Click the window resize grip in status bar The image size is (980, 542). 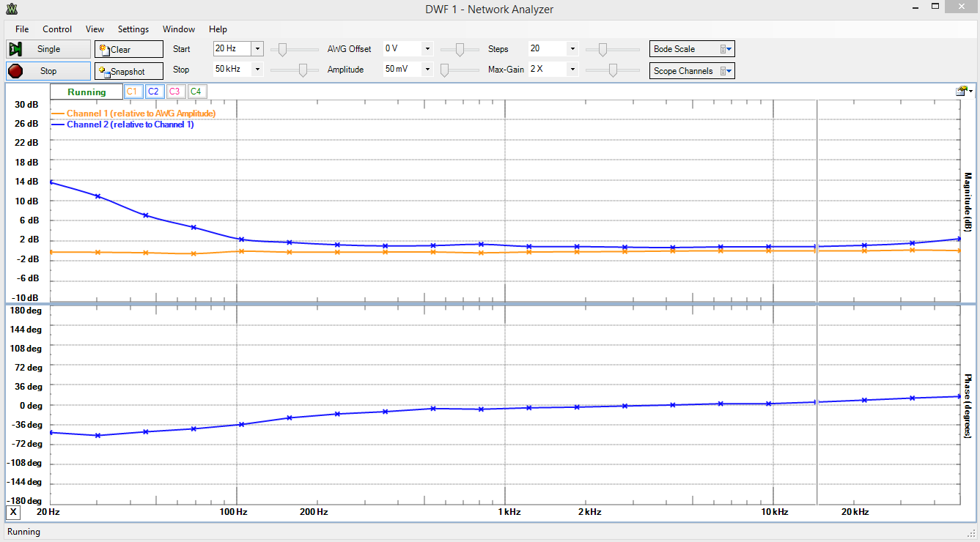[972, 534]
